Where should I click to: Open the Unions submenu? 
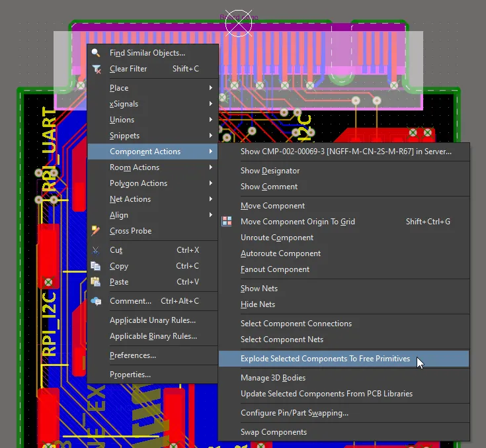153,120
